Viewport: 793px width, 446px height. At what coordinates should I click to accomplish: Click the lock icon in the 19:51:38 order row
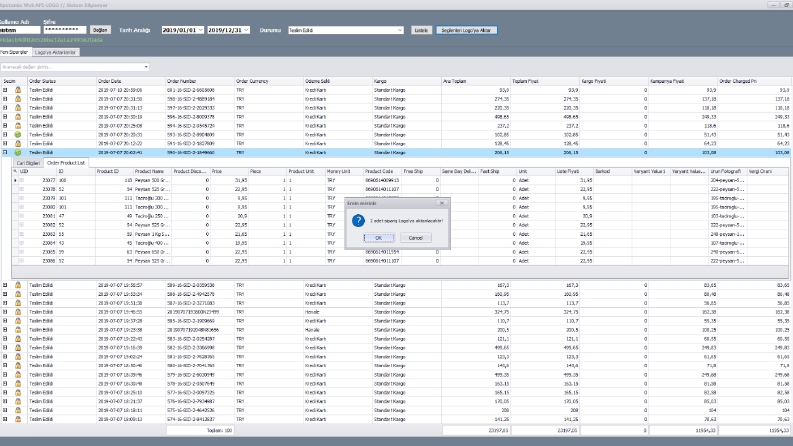point(18,303)
